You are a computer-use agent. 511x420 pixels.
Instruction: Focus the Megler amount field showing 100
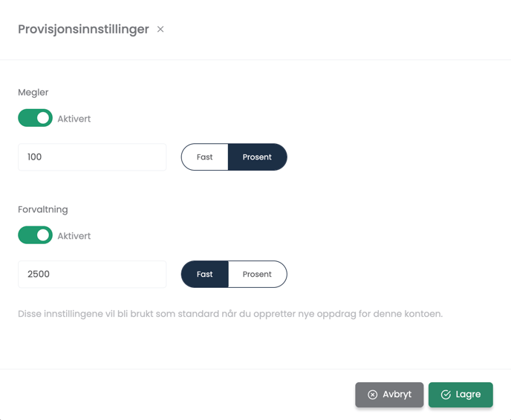pos(92,157)
